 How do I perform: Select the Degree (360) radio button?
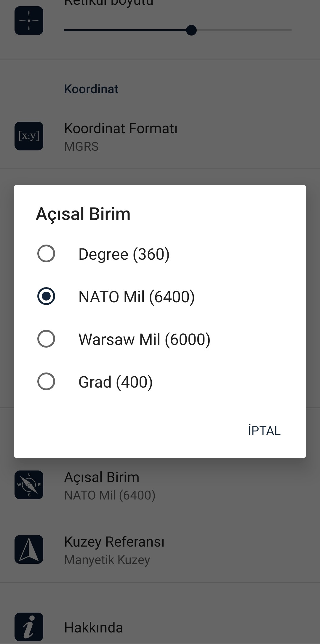coord(46,253)
